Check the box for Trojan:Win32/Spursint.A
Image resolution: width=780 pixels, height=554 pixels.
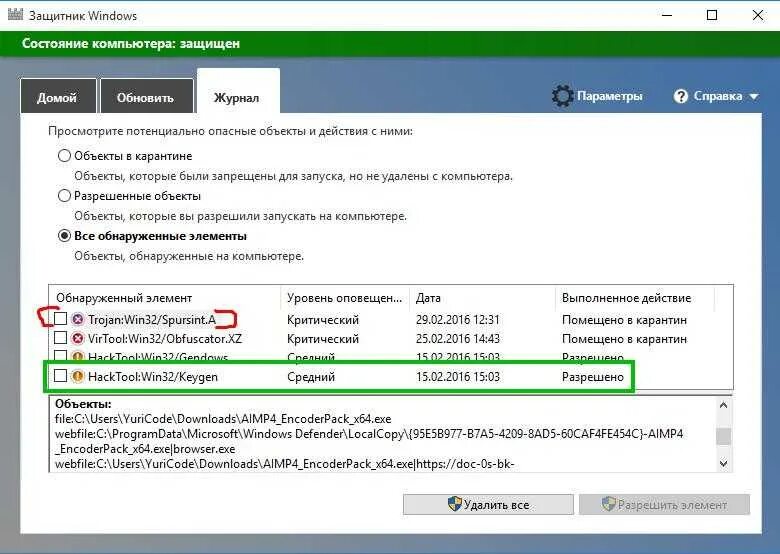(x=60, y=318)
